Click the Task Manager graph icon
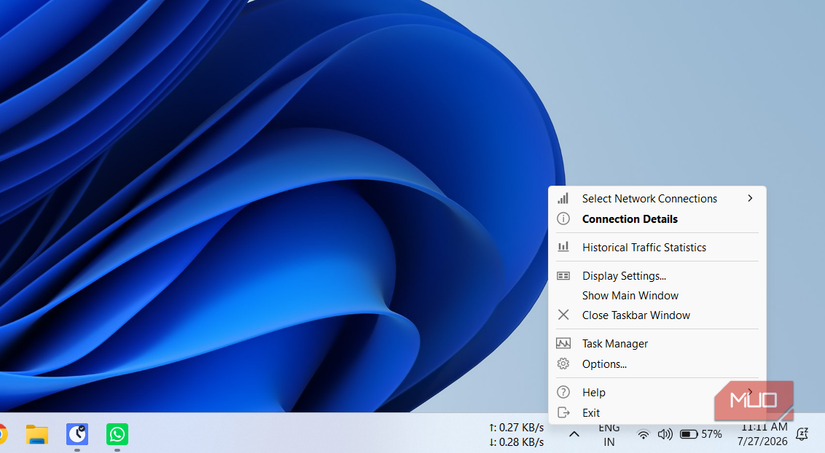Screen dimensions: 825x453 (563, 344)
